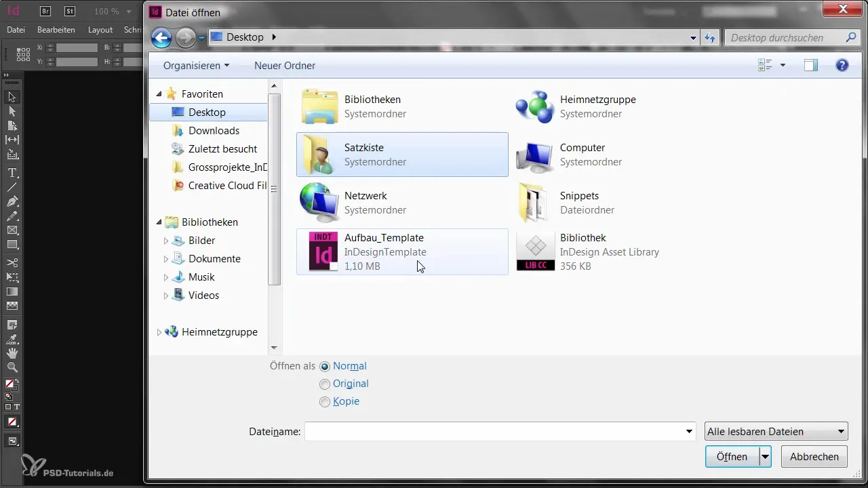The width and height of the screenshot is (868, 488).
Task: Select Zuletzt besucht in the sidebar
Action: pyautogui.click(x=222, y=149)
